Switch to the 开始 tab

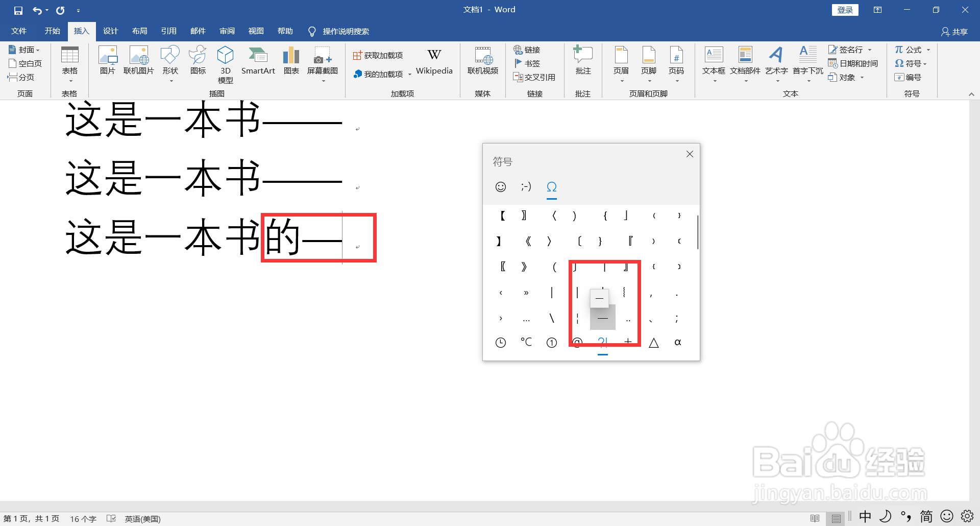pos(52,31)
